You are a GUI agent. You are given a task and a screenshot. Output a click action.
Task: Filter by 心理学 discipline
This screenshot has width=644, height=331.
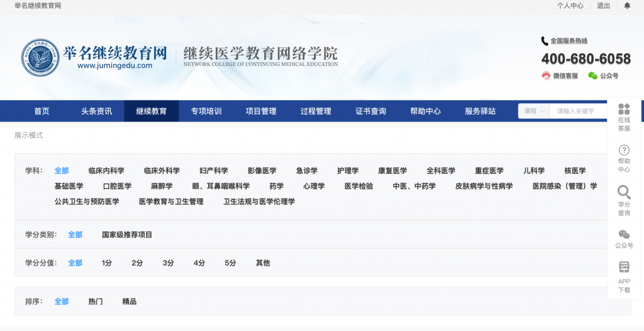tap(314, 186)
